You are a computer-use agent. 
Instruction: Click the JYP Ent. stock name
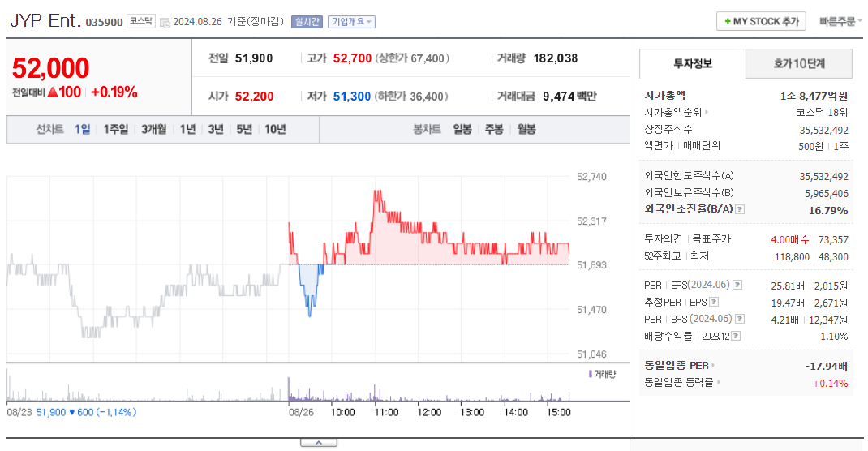coord(45,20)
